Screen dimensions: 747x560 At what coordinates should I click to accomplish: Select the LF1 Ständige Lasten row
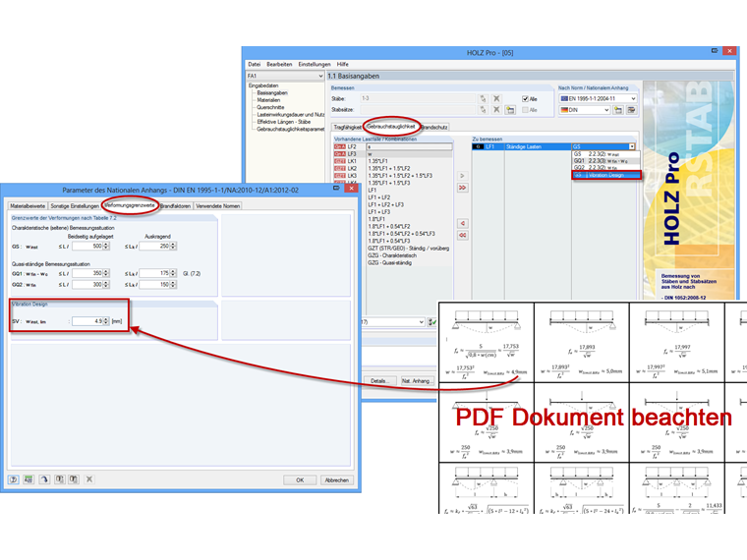coord(522,146)
